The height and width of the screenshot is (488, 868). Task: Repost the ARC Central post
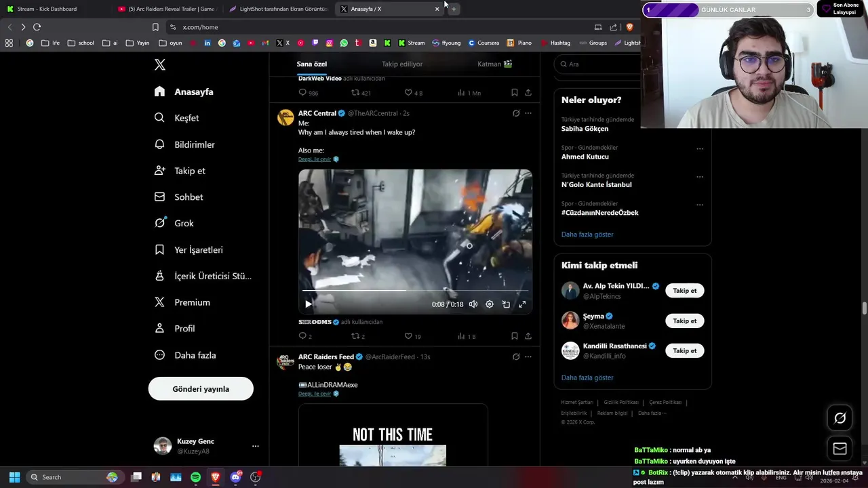[355, 336]
